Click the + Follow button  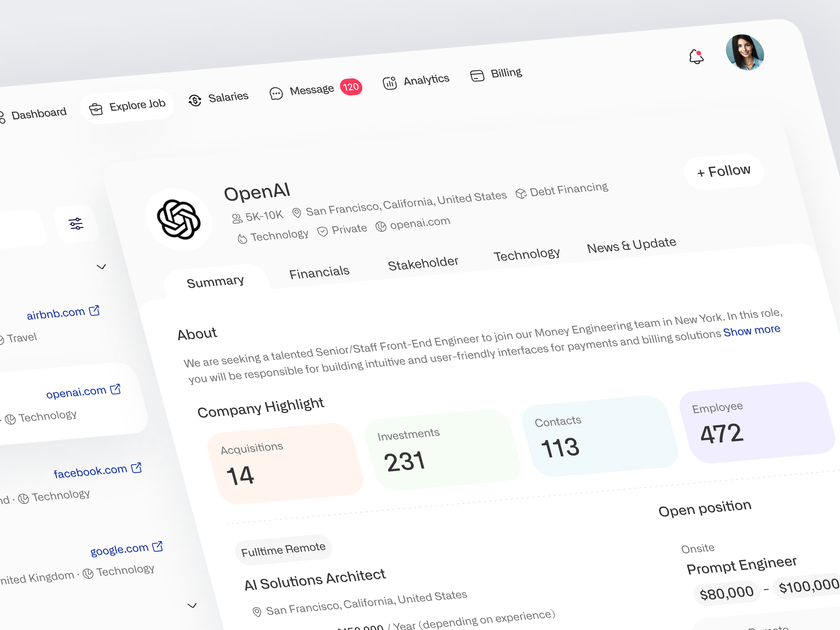pyautogui.click(x=723, y=171)
